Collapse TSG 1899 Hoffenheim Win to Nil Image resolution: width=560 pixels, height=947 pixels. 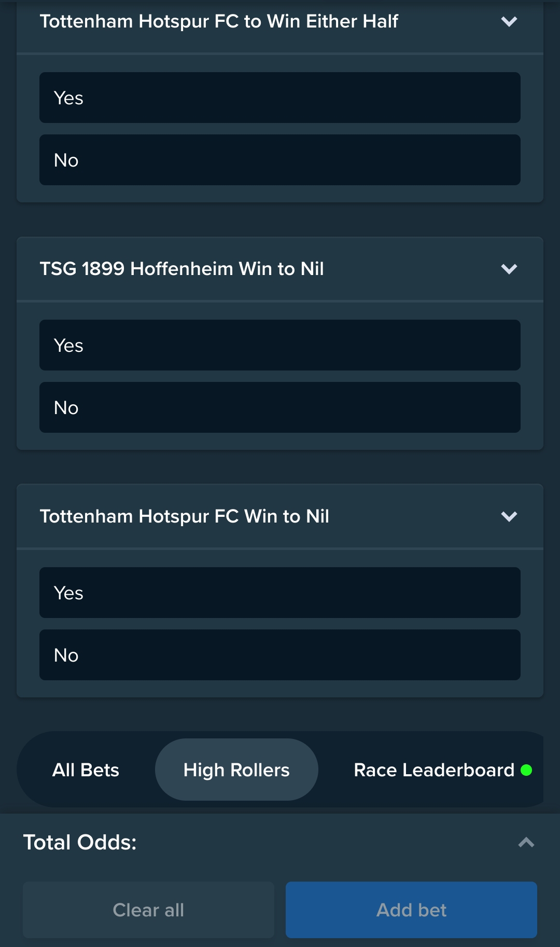tap(509, 269)
